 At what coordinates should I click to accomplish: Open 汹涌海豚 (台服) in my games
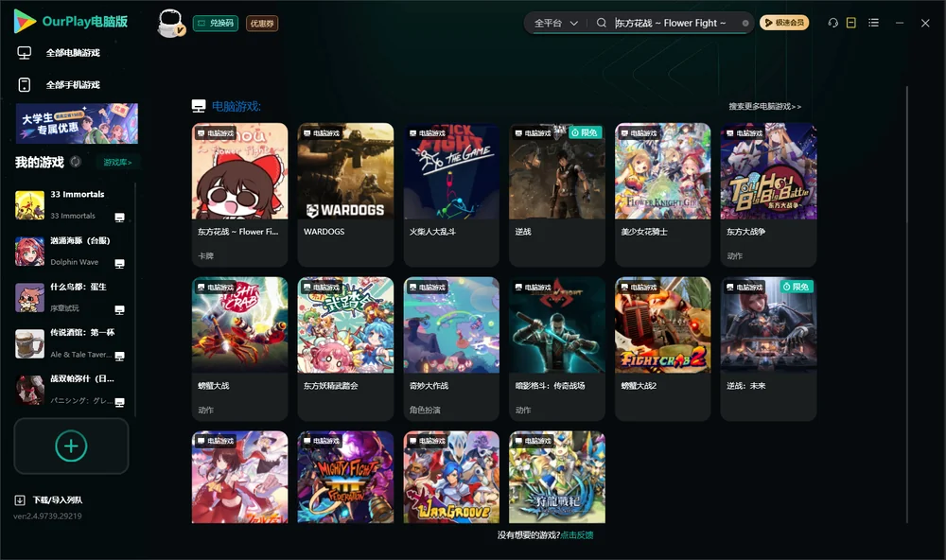point(71,251)
